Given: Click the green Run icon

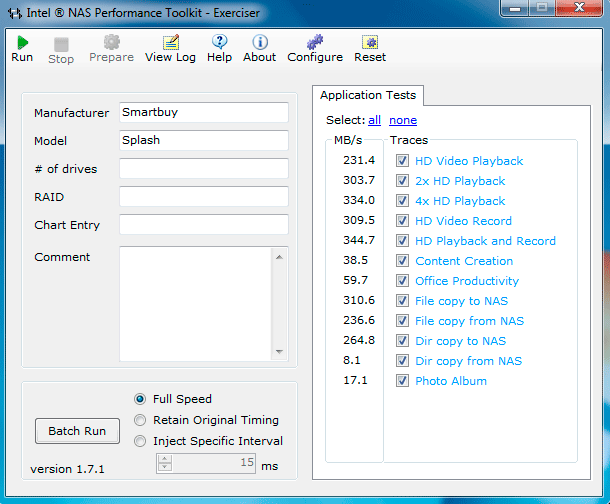Looking at the screenshot, I should [22, 43].
